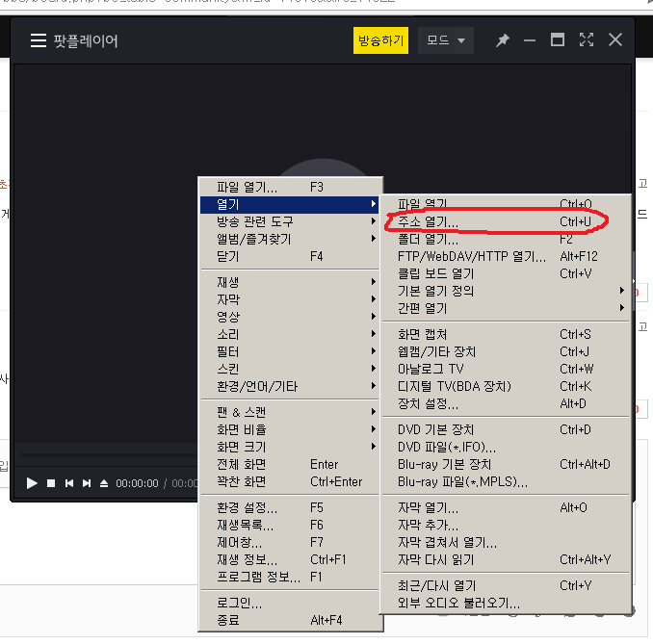Screen dimensions: 653x644
Task: Select 장치 설정... Alt+D
Action: pyautogui.click(x=505, y=403)
